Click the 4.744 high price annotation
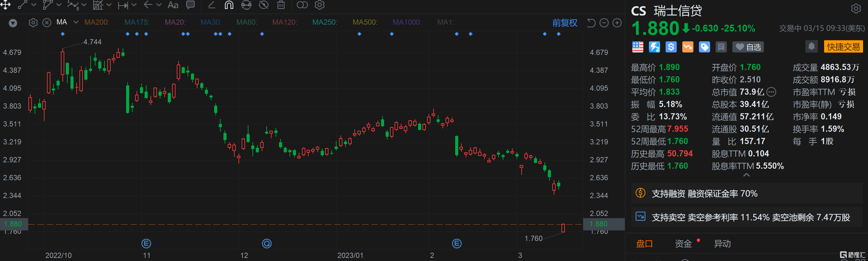This screenshot has width=868, height=261. 92,42
